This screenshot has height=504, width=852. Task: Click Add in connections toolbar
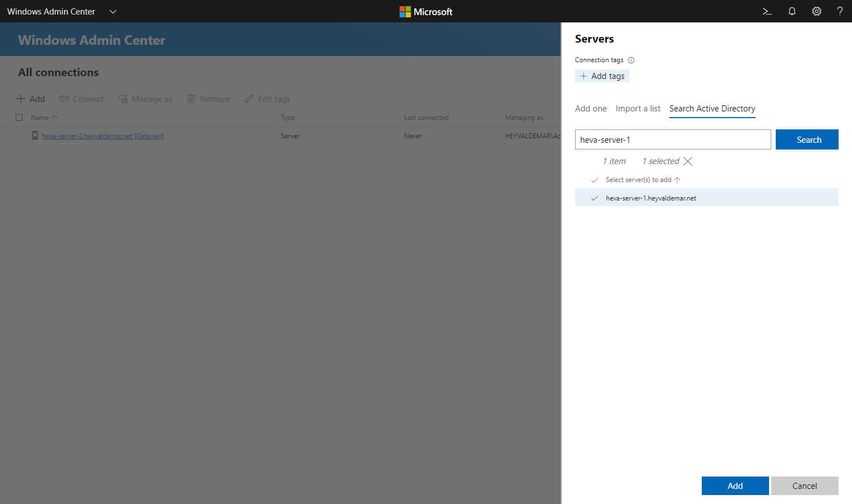click(30, 99)
